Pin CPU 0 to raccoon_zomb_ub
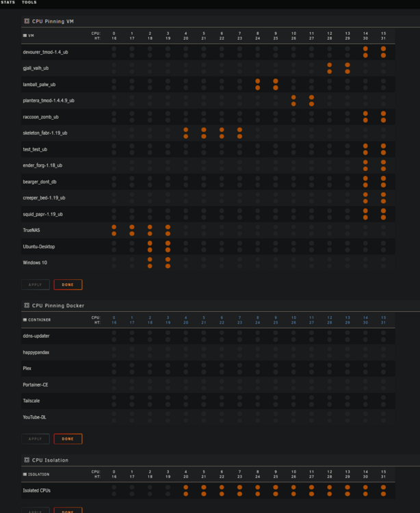 pyautogui.click(x=114, y=114)
